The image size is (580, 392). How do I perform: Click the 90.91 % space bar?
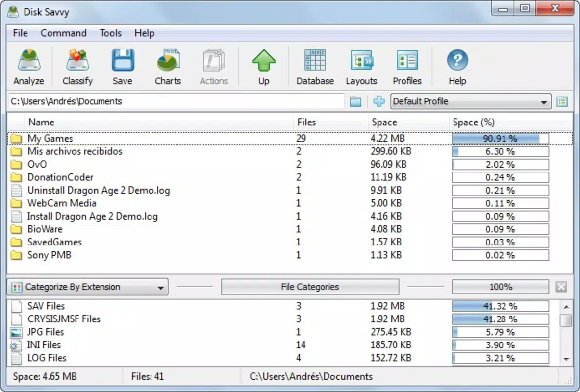point(501,139)
